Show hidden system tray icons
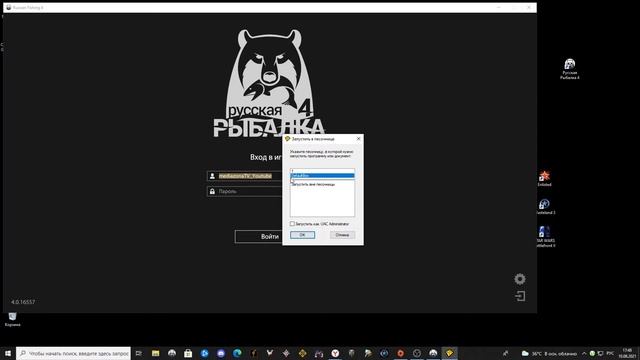The width and height of the screenshot is (640, 360). pyautogui.click(x=584, y=353)
